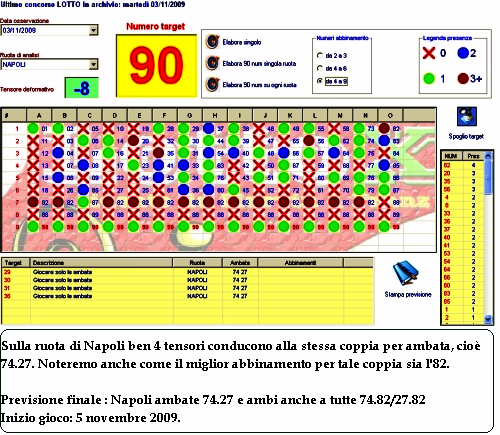Open the Data osservazione dropdown arrow
The image size is (500, 435).
(93, 30)
